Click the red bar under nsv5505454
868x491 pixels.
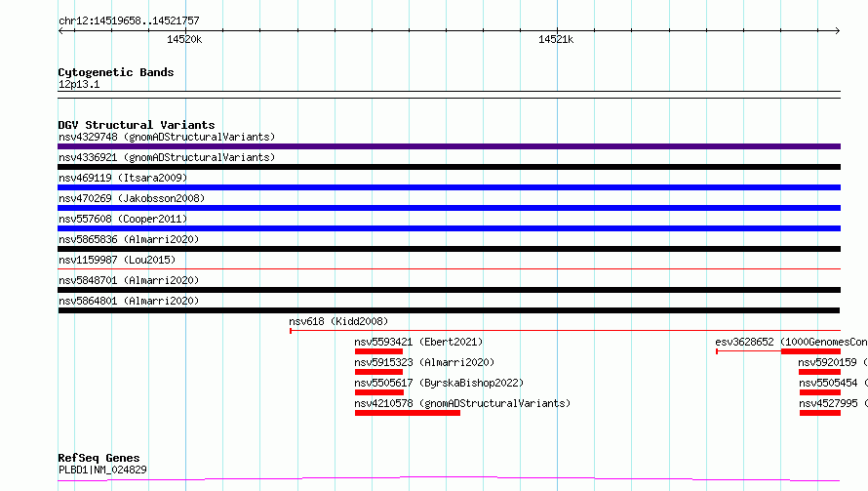click(820, 392)
